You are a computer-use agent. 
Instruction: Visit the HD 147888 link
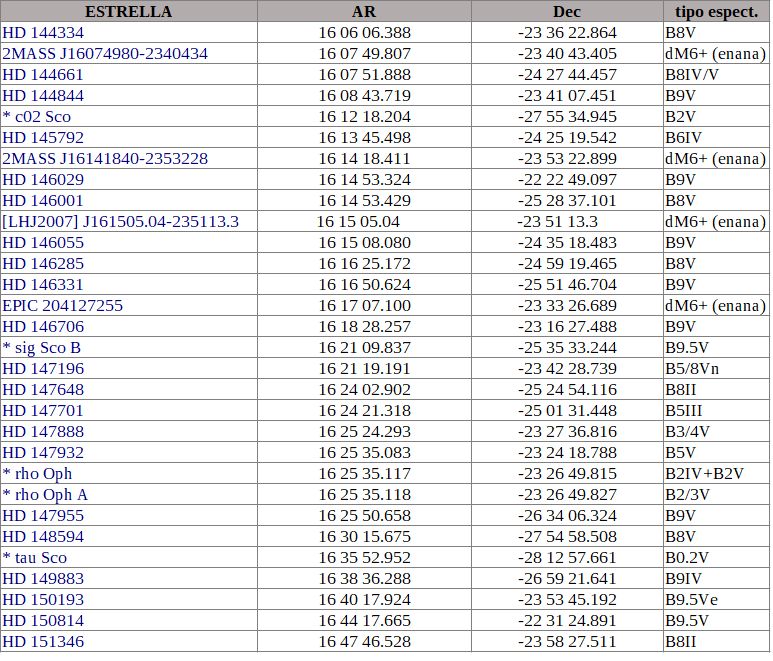click(x=43, y=431)
